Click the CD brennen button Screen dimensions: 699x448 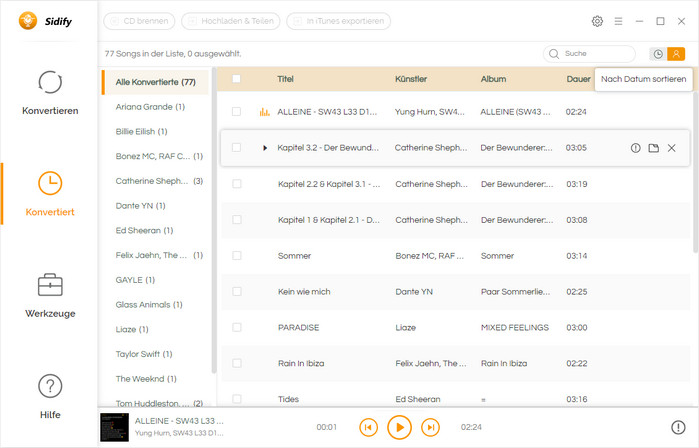tap(139, 21)
